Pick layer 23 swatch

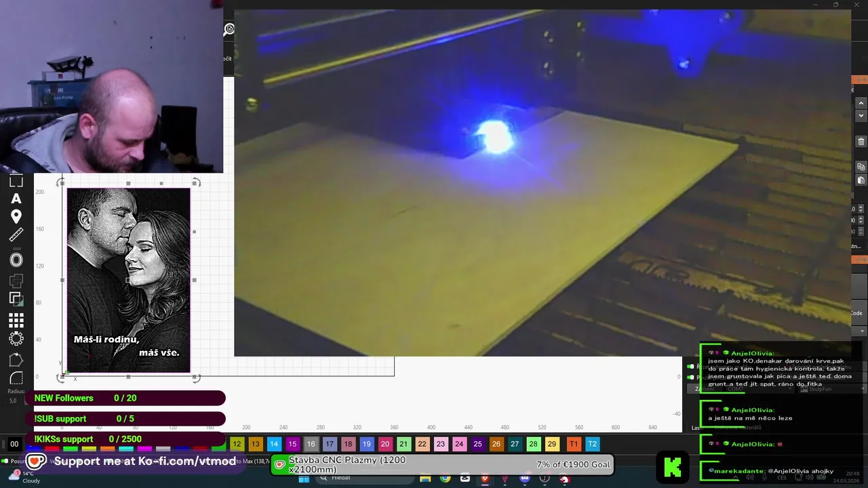click(441, 444)
